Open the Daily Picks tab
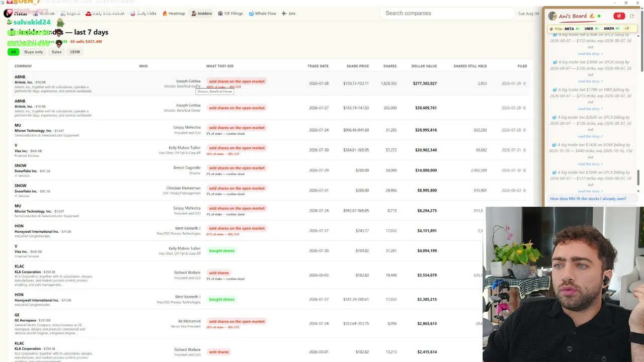Viewport: 644px width, 362px height. click(143, 13)
